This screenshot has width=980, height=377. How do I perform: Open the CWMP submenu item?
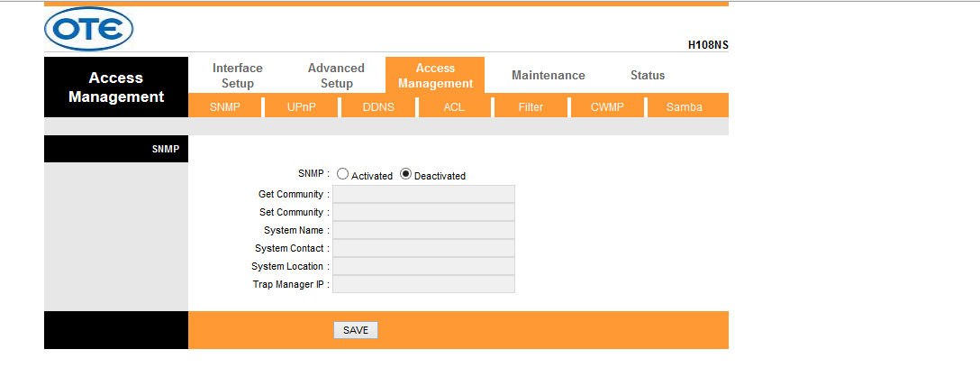(607, 107)
